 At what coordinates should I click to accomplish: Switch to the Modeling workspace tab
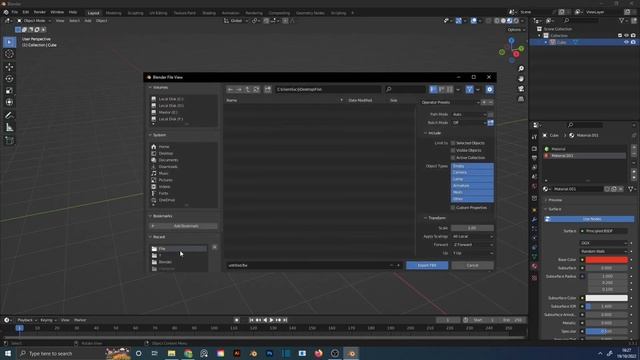[x=113, y=13]
